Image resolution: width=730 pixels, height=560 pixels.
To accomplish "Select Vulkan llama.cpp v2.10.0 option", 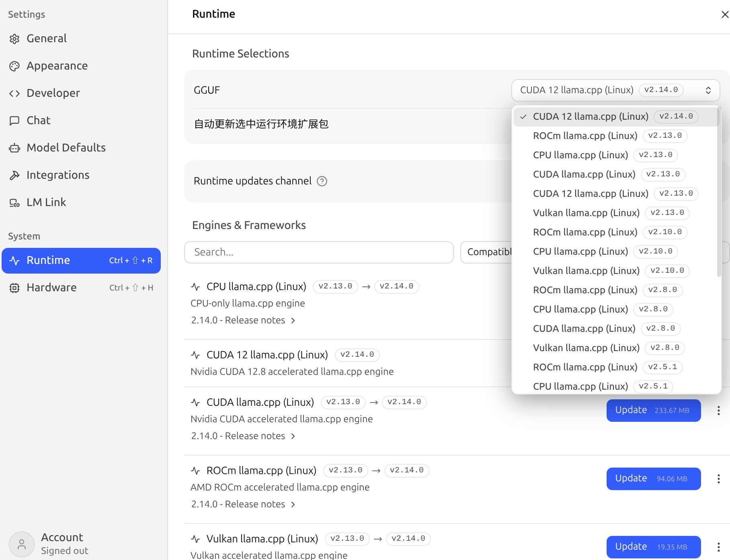I will click(x=615, y=271).
